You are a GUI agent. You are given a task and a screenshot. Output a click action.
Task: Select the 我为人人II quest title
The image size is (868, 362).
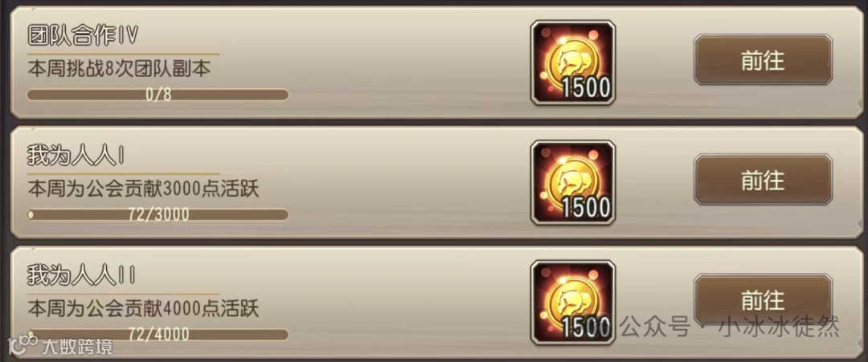point(82,276)
